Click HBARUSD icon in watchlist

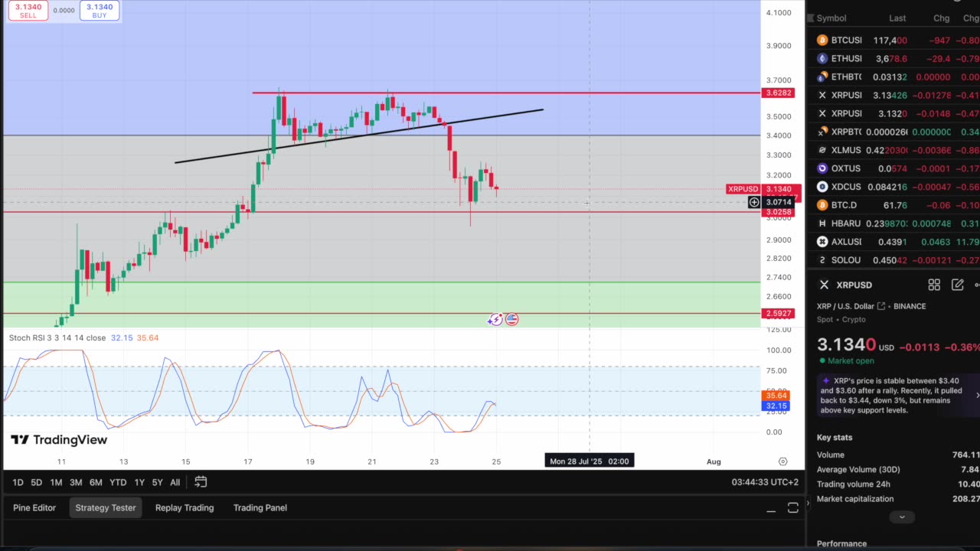tap(822, 223)
